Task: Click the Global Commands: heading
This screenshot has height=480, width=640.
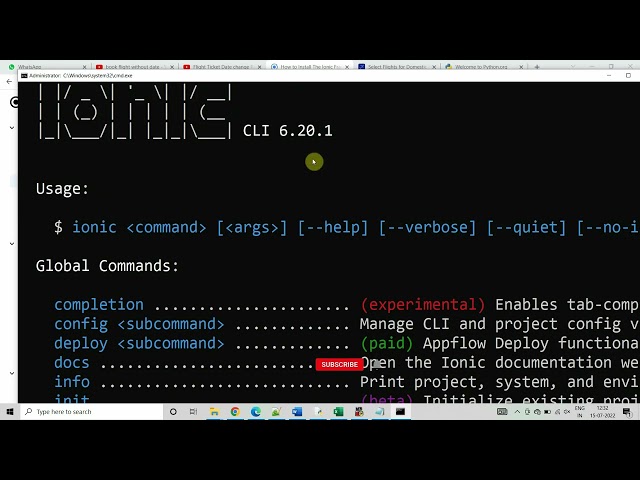Action: click(107, 266)
